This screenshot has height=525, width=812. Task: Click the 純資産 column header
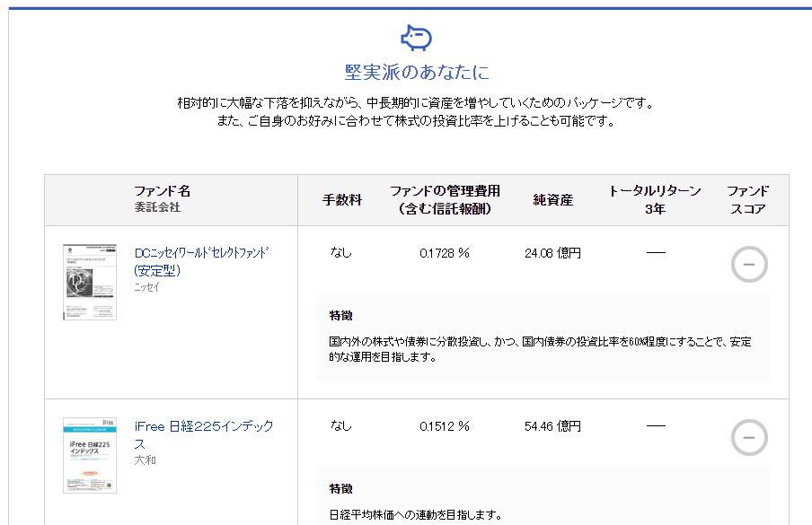coord(553,199)
